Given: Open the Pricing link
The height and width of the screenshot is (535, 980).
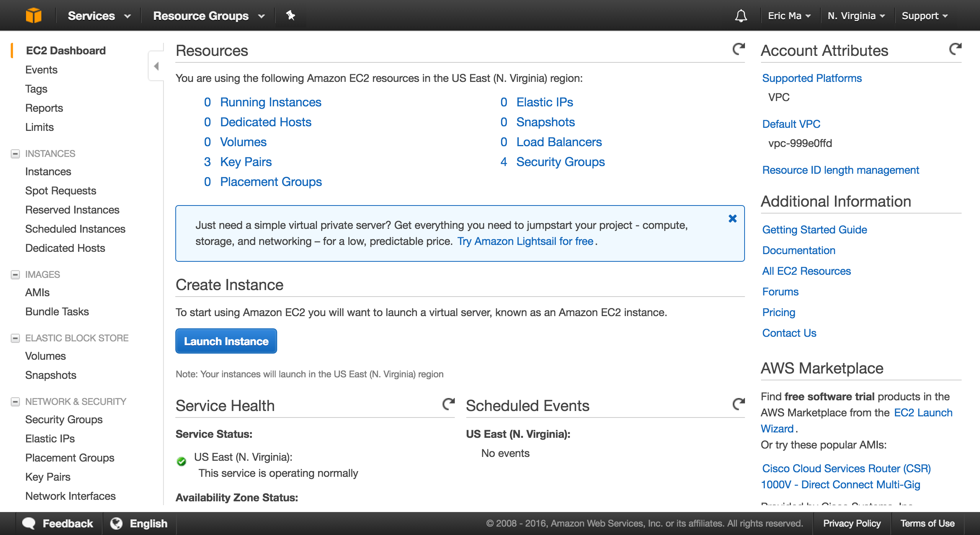Looking at the screenshot, I should coord(779,312).
